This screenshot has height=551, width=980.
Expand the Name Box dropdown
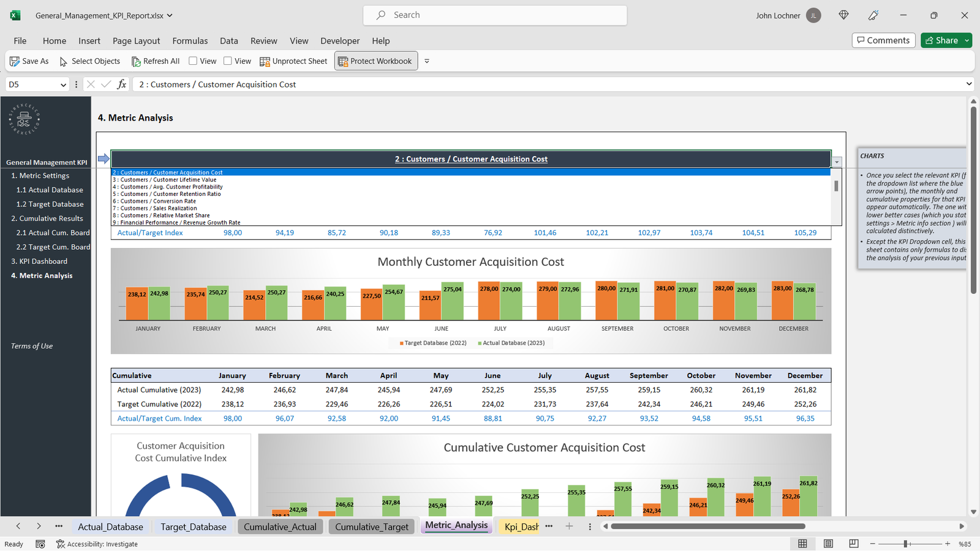click(x=63, y=85)
